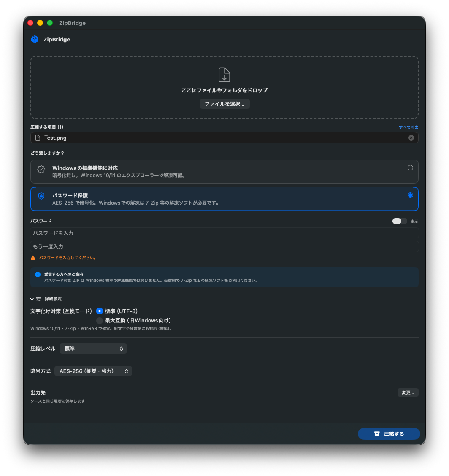The width and height of the screenshot is (449, 476).
Task: Click the ZipBridge blue cube logo icon
Action: tap(35, 39)
